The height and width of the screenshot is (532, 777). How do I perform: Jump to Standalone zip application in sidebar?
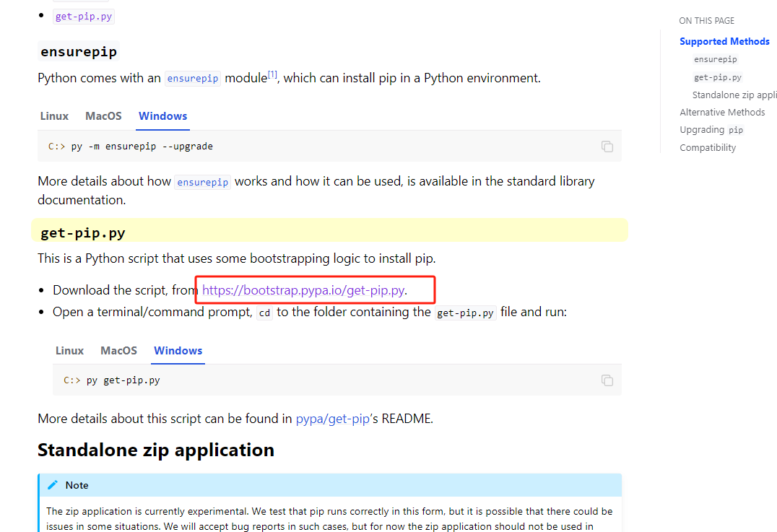pyautogui.click(x=734, y=95)
